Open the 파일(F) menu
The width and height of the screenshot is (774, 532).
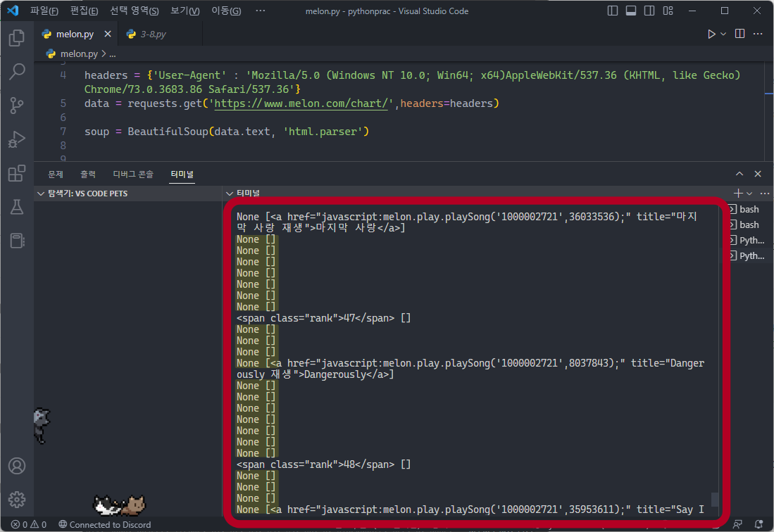click(x=44, y=11)
